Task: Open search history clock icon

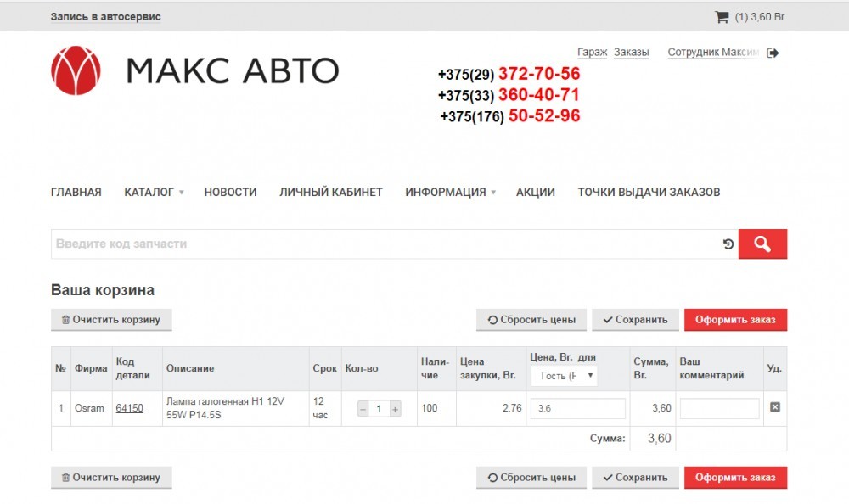Action: [728, 244]
